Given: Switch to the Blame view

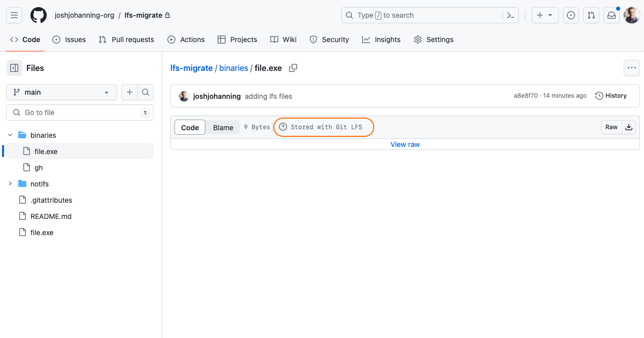Looking at the screenshot, I should pos(223,128).
